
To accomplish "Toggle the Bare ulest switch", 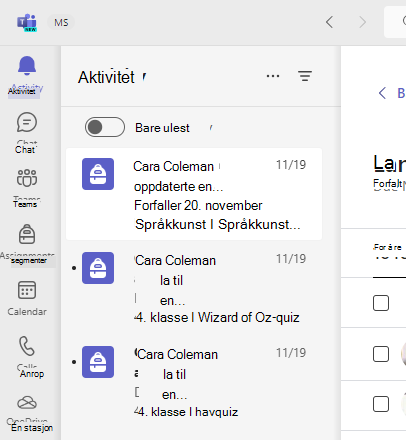I will (x=105, y=127).
